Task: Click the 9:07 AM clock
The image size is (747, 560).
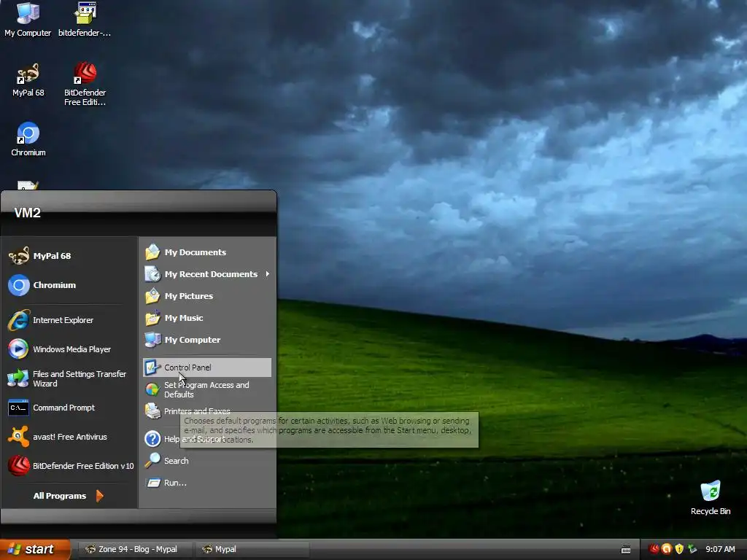Action: (x=720, y=549)
